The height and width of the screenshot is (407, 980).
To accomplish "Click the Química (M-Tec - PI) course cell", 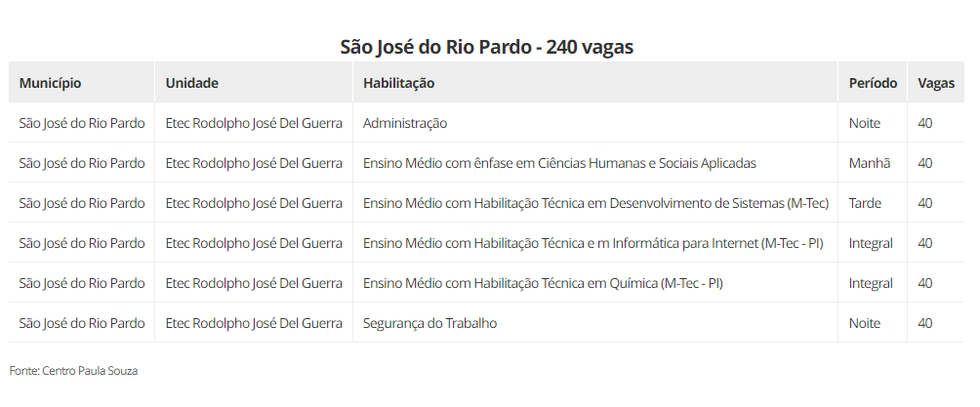I will tap(543, 283).
